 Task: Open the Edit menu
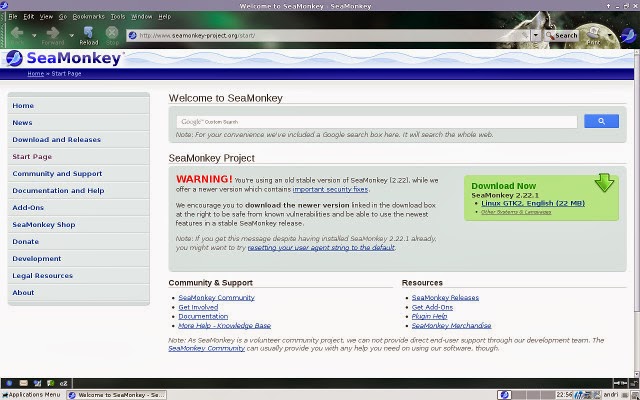[x=29, y=17]
